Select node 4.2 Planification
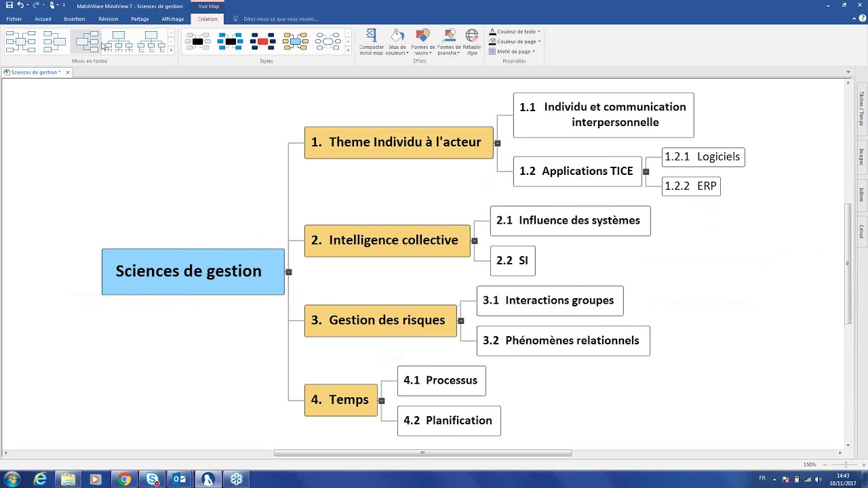The width and height of the screenshot is (868, 488). click(449, 421)
